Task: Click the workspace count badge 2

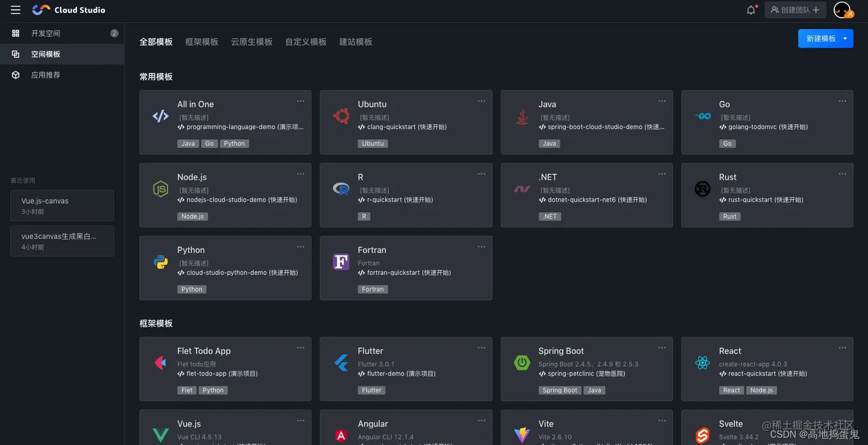Action: tap(114, 33)
